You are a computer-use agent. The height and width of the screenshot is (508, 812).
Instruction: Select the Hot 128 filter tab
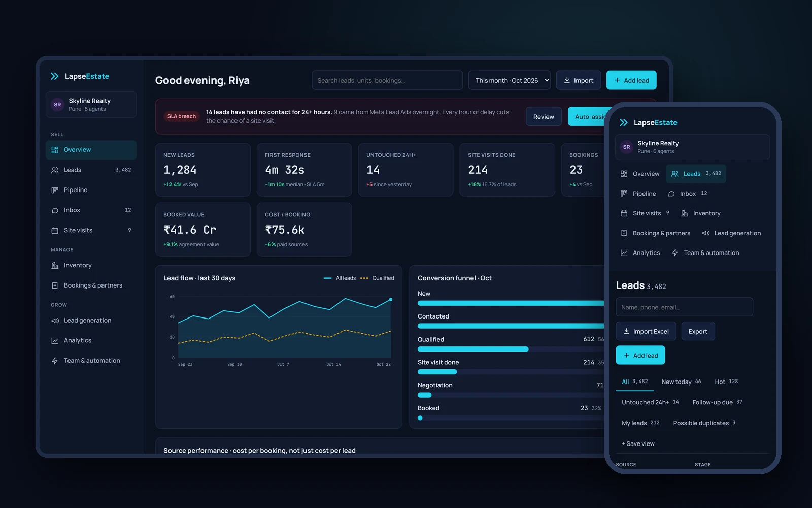[726, 382]
